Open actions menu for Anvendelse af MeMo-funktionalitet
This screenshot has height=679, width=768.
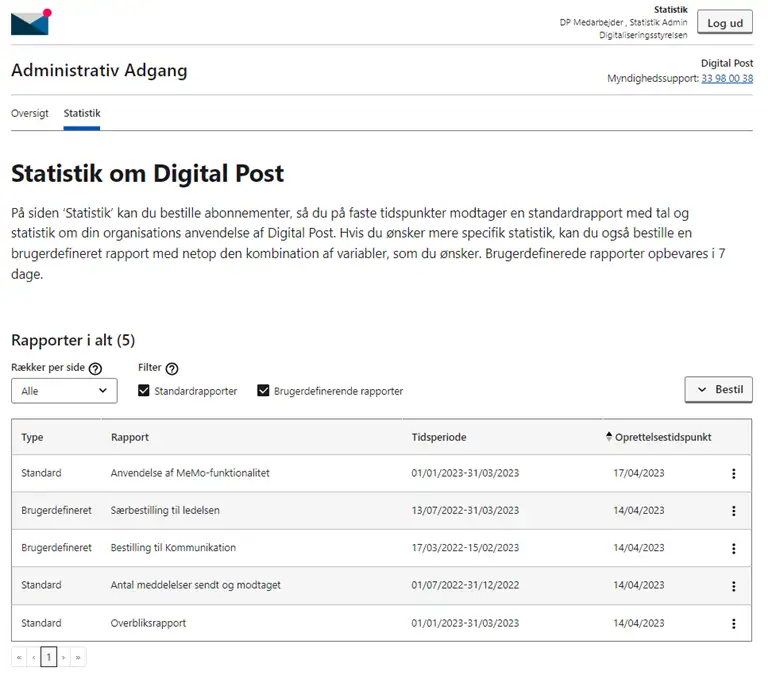(x=733, y=473)
